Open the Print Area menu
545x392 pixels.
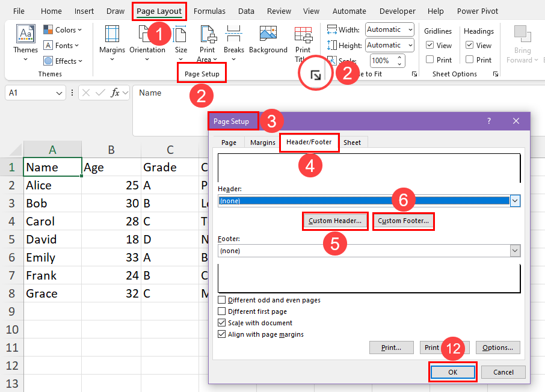[x=208, y=43]
